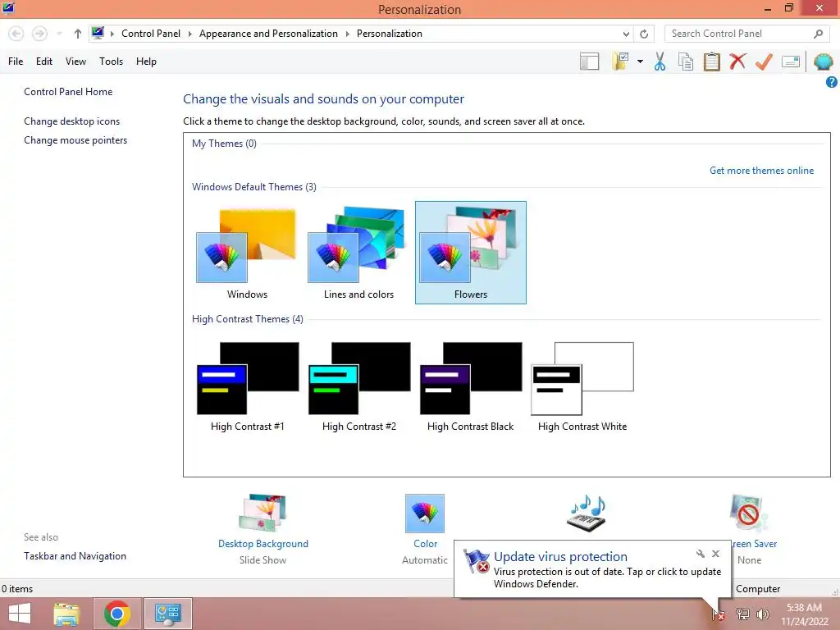Click the globe icon in toolbar
The width and height of the screenshot is (840, 630).
(x=823, y=62)
